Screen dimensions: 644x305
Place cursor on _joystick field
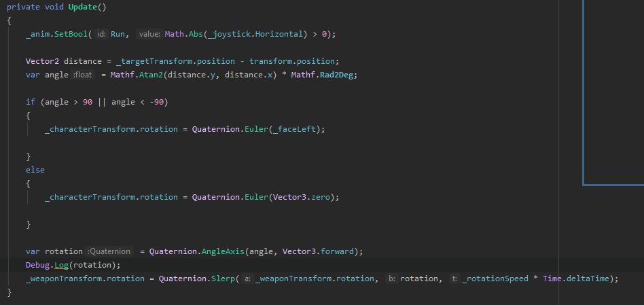229,34
